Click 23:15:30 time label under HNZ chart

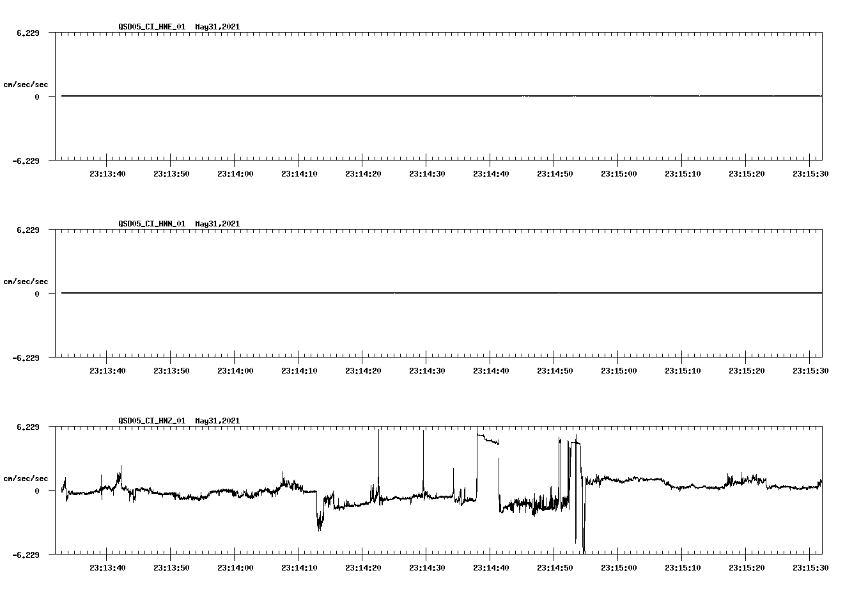click(810, 568)
